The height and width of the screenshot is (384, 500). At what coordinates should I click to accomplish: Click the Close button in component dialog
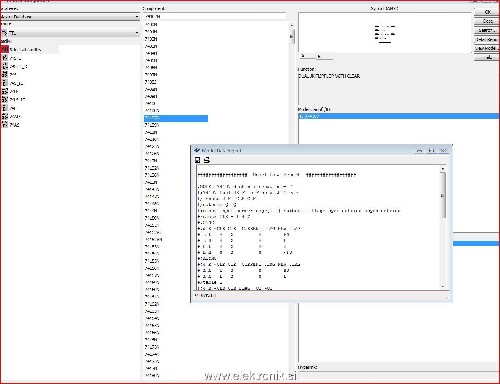(x=487, y=21)
